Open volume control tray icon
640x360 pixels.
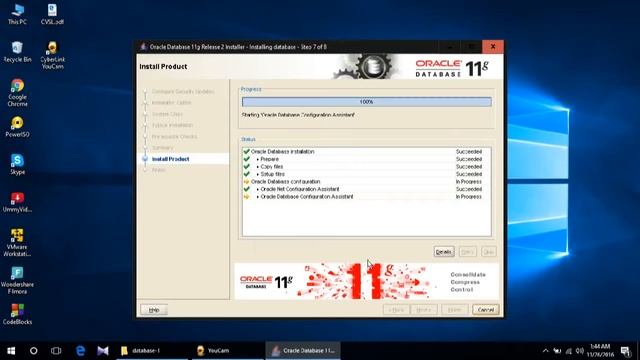tap(580, 351)
